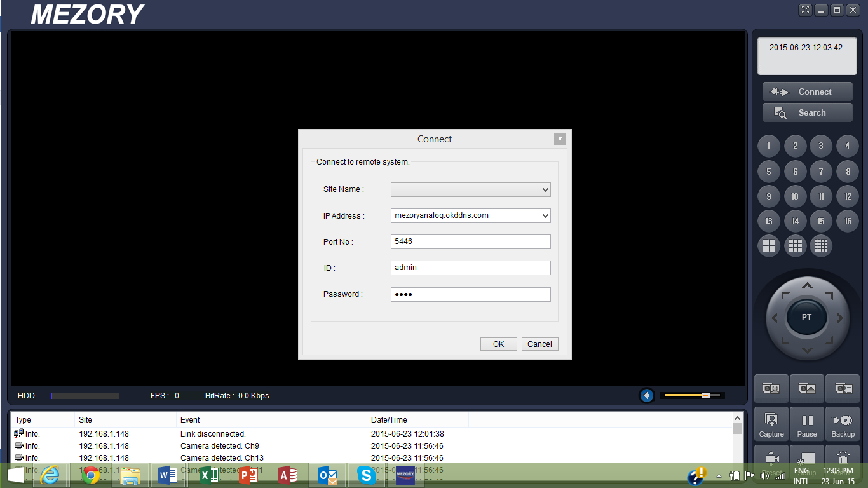
Task: Click the Event column header
Action: 272,419
